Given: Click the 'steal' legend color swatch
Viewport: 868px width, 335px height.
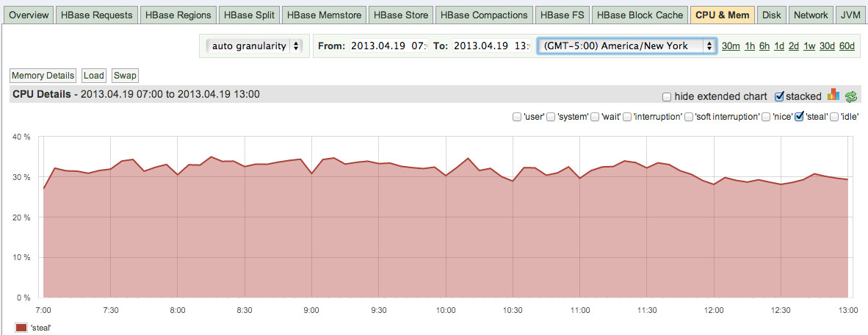Looking at the screenshot, I should click(x=21, y=328).
